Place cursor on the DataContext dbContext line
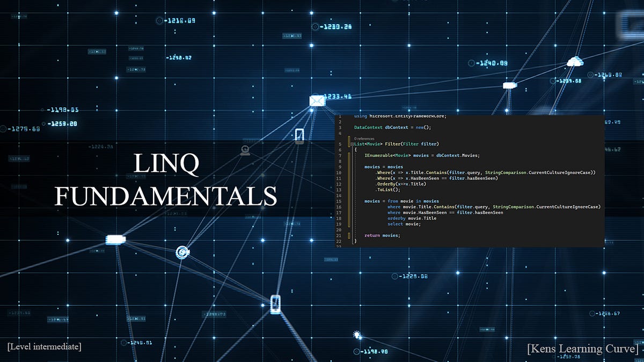This screenshot has width=644, height=362. (392, 127)
